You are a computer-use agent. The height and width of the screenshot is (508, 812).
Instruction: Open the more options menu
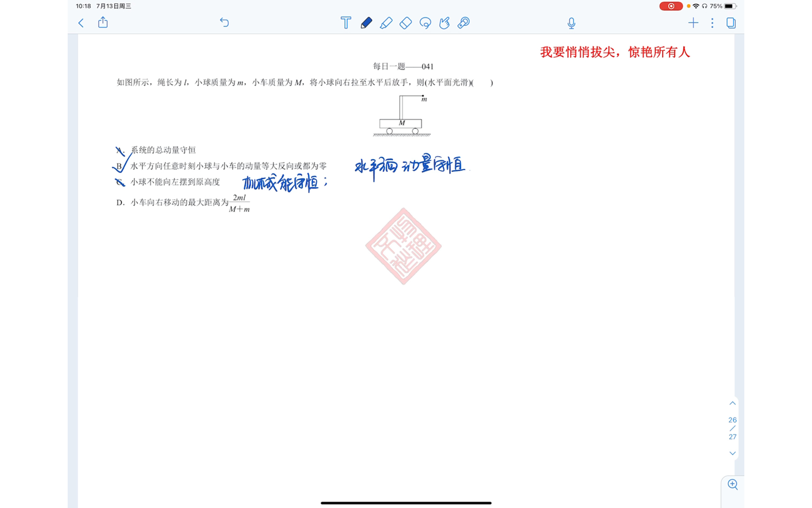point(712,23)
